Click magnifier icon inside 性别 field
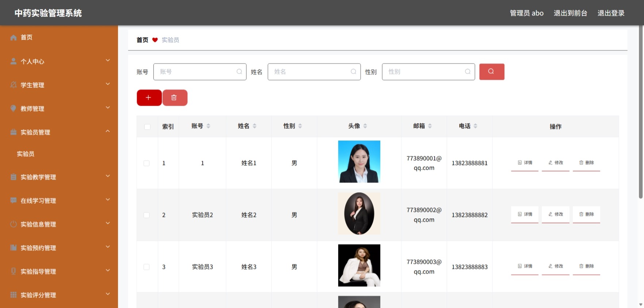This screenshot has height=308, width=644. coord(468,72)
